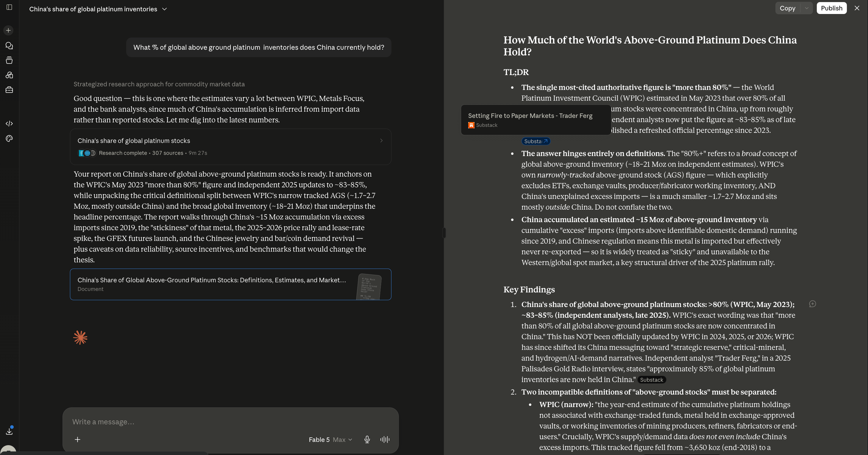This screenshot has height=455, width=868.
Task: Expand China's share of global platinum stocks research
Action: pyautogui.click(x=230, y=147)
